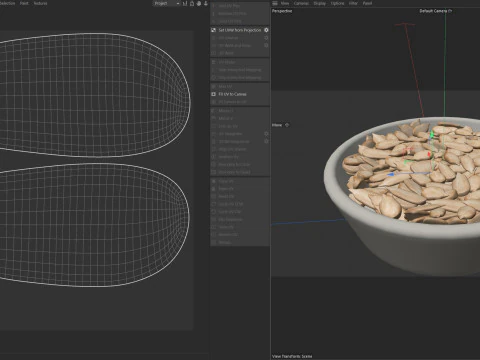This screenshot has height=360, width=480.
Task: Open the viewport Display menu
Action: pyautogui.click(x=319, y=3)
